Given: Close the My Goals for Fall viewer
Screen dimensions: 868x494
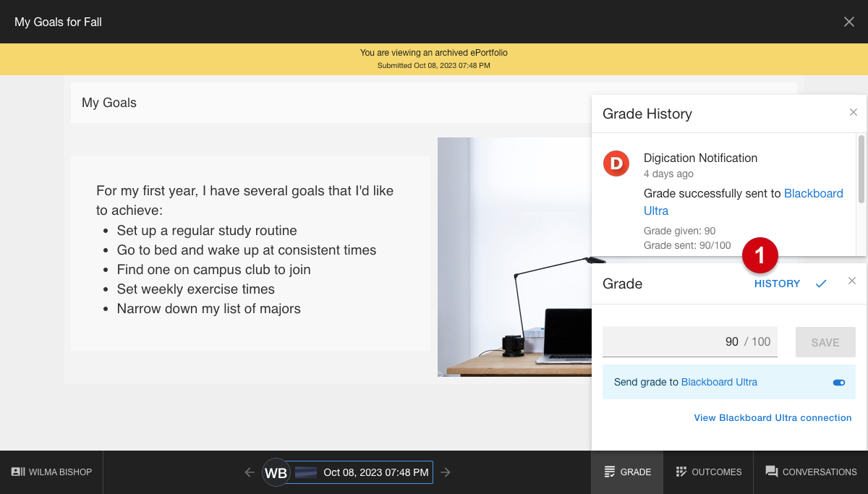Looking at the screenshot, I should [x=849, y=22].
